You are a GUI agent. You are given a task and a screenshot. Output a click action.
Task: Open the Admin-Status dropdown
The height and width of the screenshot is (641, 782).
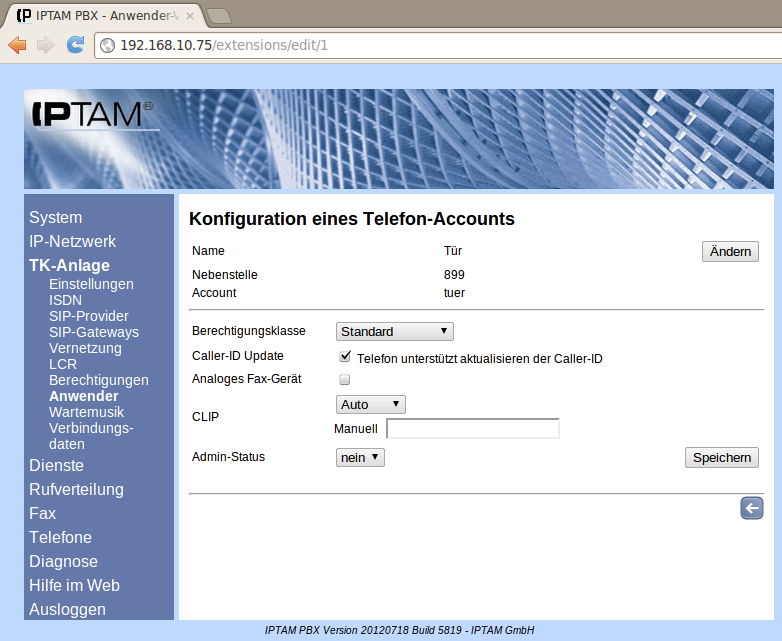click(360, 457)
